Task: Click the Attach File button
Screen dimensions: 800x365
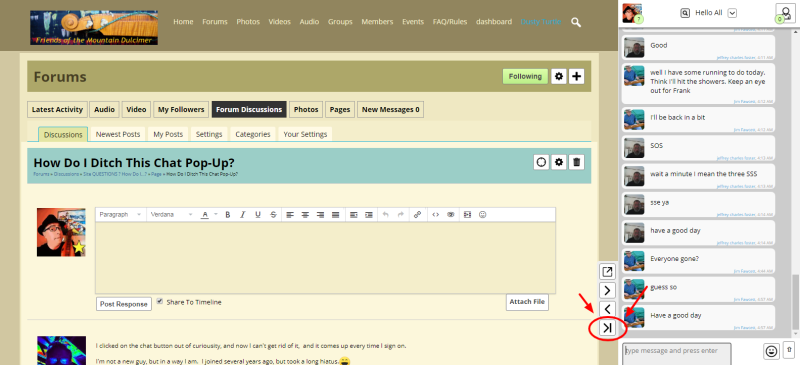Action: 527,302
